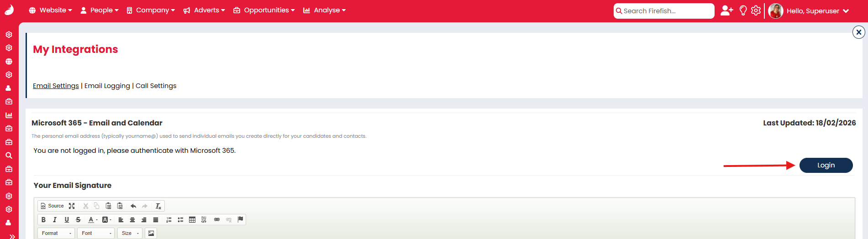
Task: Open settings via header gear icon
Action: tap(756, 10)
